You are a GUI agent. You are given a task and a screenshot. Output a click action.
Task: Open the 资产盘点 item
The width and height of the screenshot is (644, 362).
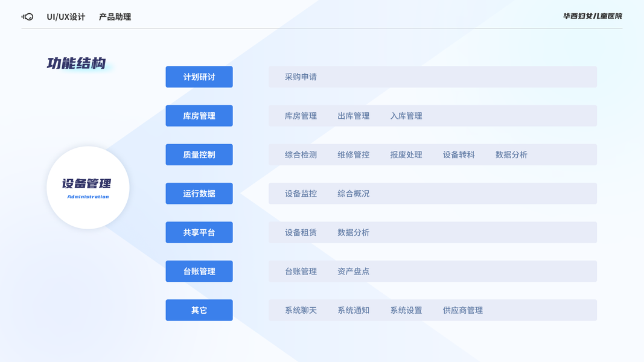(x=353, y=271)
